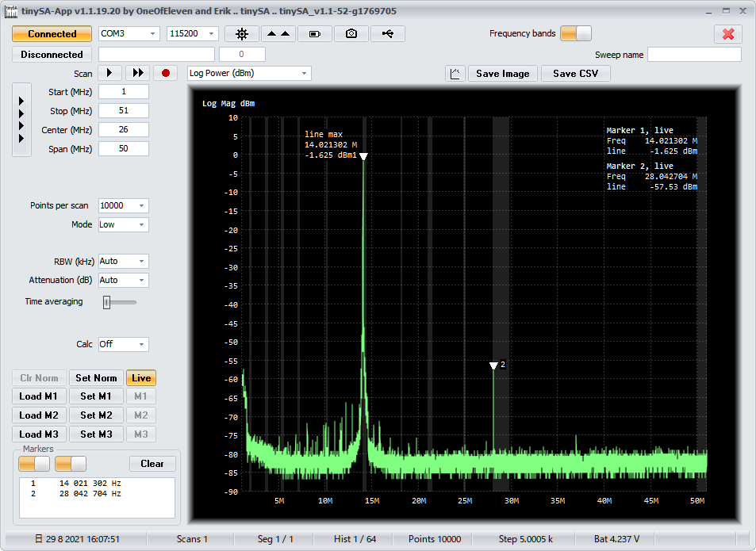Click the battery icon button
756x551 pixels.
pyautogui.click(x=315, y=34)
